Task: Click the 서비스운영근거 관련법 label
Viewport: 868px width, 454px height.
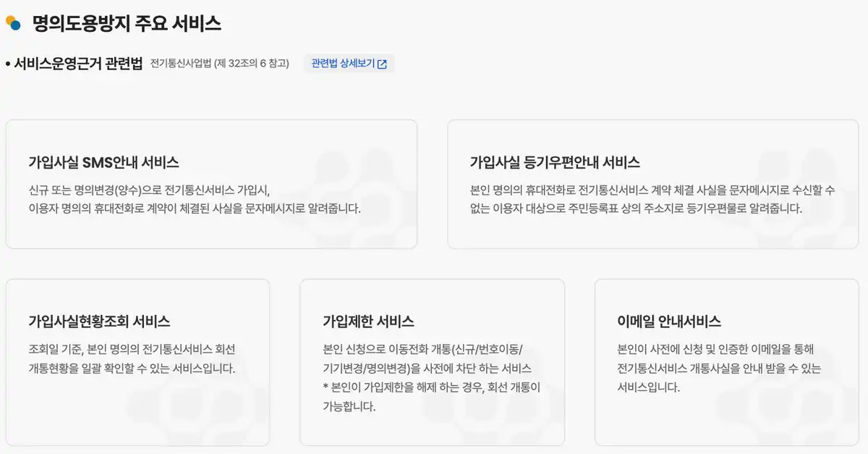Action: click(78, 63)
